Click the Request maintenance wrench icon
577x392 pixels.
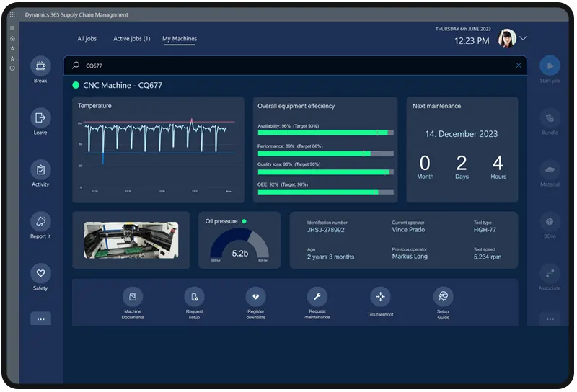(317, 297)
